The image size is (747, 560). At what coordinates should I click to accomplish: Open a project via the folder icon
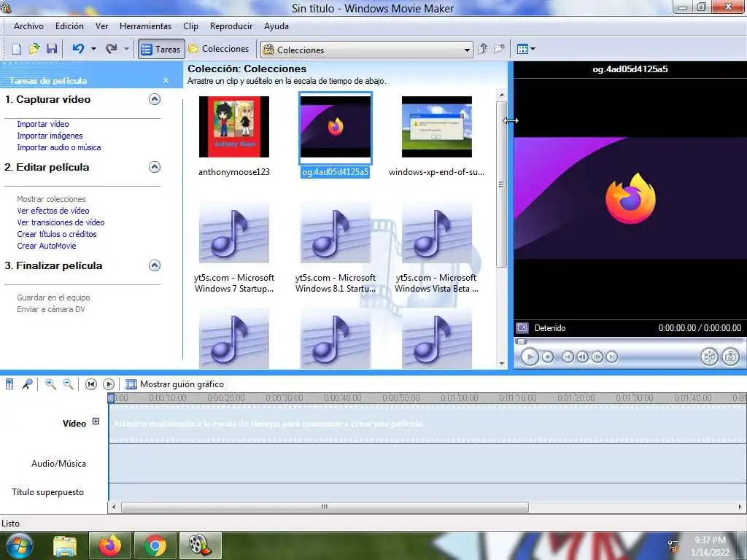click(34, 49)
